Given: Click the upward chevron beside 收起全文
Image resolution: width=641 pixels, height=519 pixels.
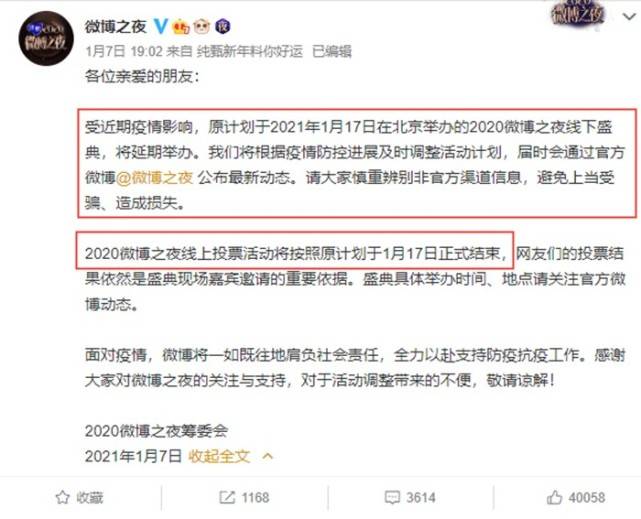Looking at the screenshot, I should (268, 456).
